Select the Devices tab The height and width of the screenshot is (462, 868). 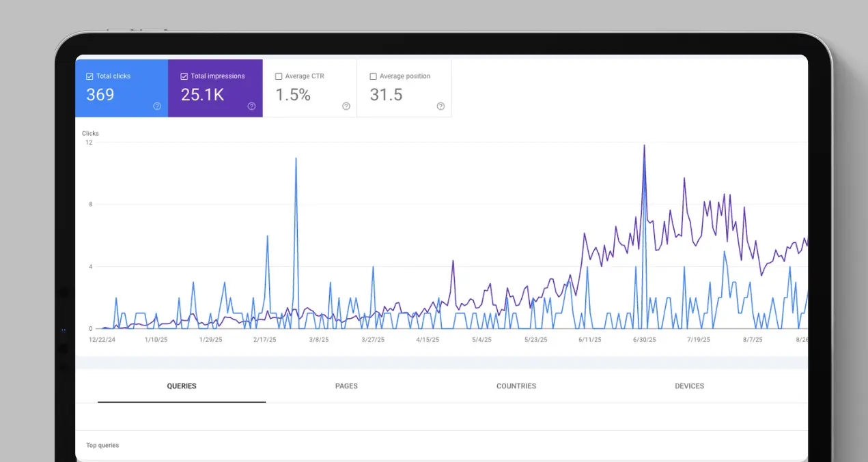(689, 386)
